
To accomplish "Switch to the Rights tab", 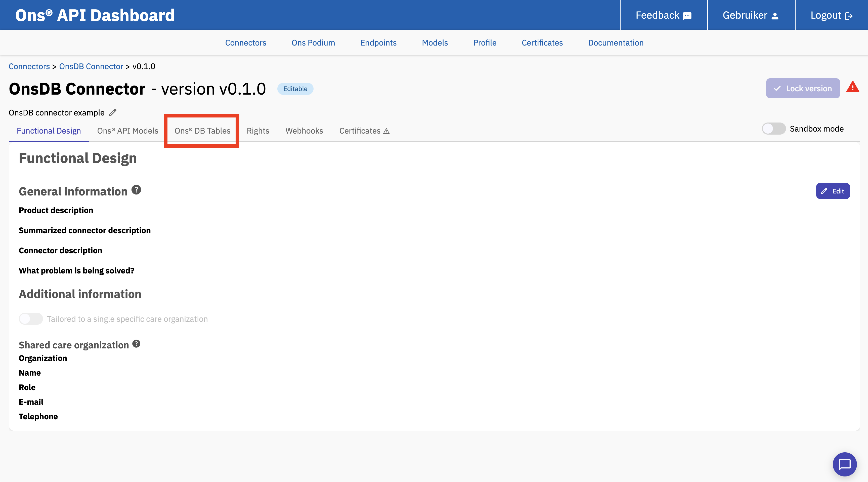I will (258, 131).
